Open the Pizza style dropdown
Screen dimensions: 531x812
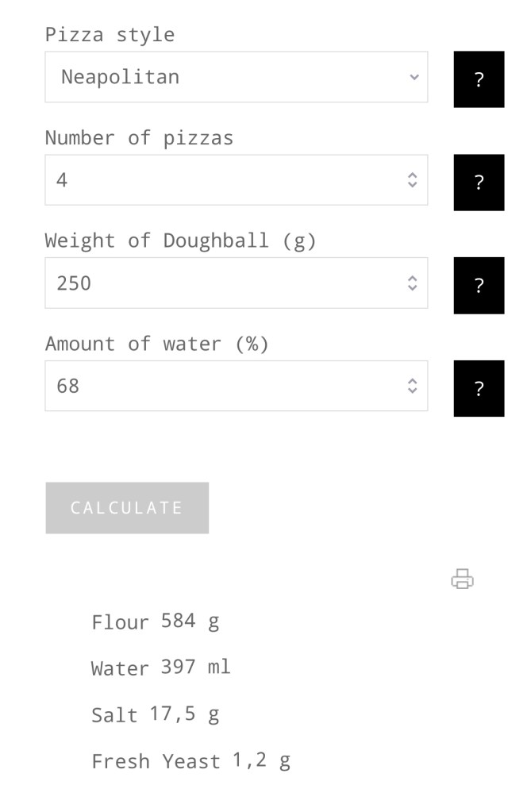[x=236, y=77]
